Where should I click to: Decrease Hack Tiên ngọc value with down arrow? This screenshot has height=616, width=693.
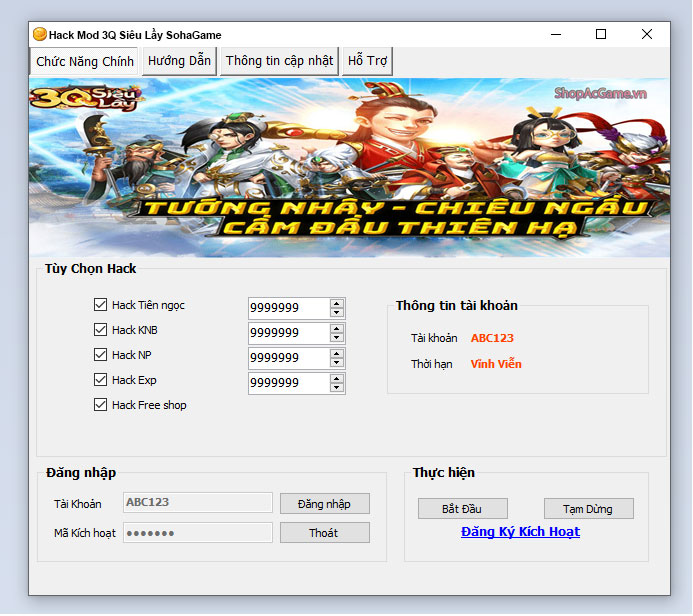[337, 312]
